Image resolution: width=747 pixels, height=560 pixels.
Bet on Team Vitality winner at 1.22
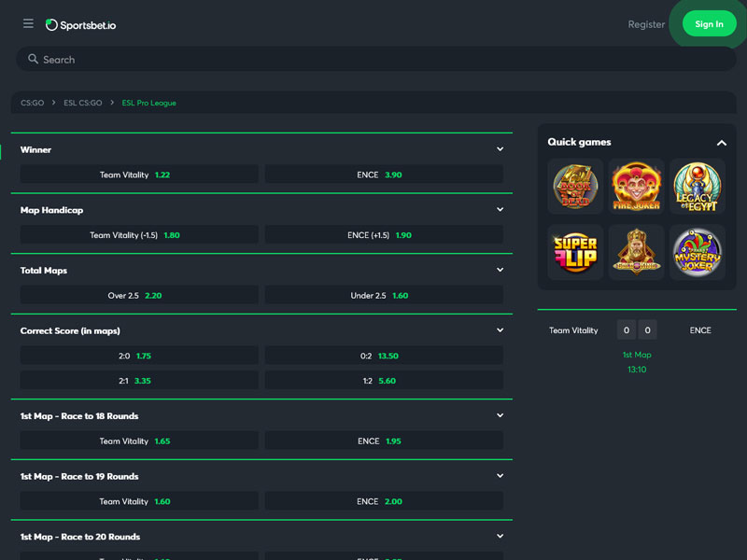coord(139,175)
